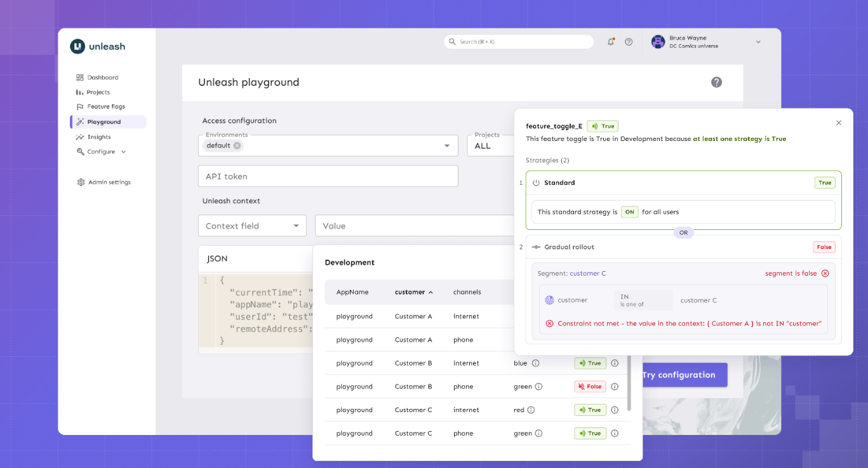Click the Value input field
The image size is (868, 468).
tap(415, 226)
